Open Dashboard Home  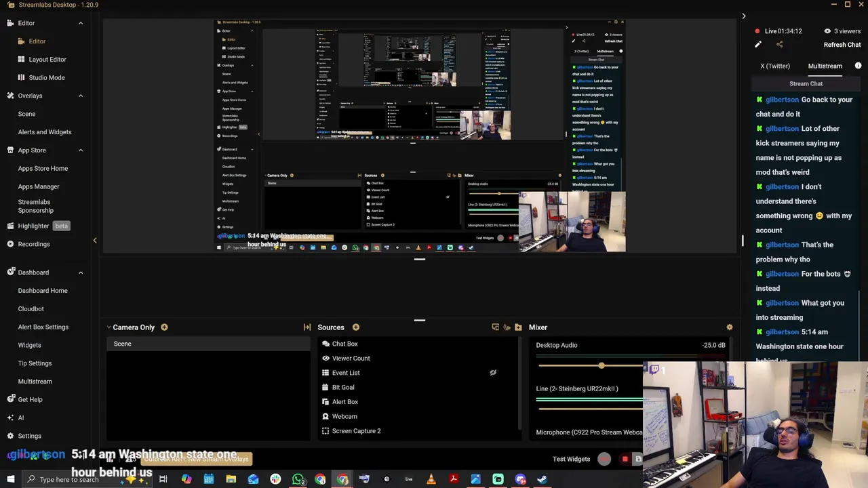43,291
